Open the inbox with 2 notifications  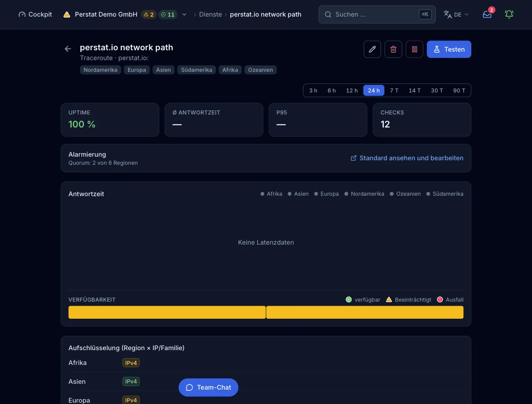tap(487, 14)
